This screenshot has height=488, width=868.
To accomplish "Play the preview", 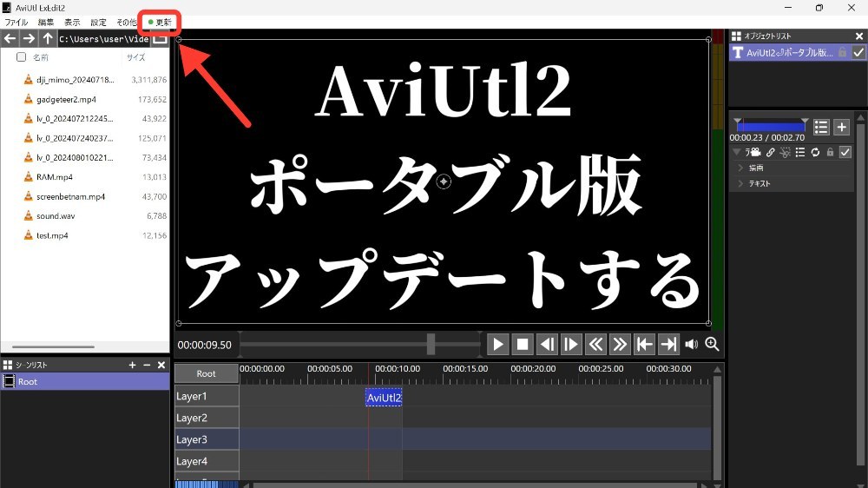I will 497,345.
